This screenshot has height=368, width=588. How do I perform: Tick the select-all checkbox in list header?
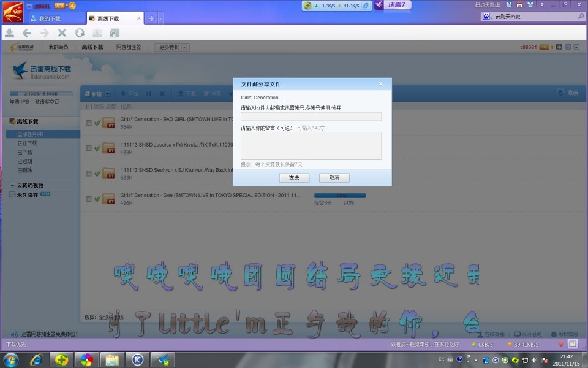pyautogui.click(x=89, y=107)
